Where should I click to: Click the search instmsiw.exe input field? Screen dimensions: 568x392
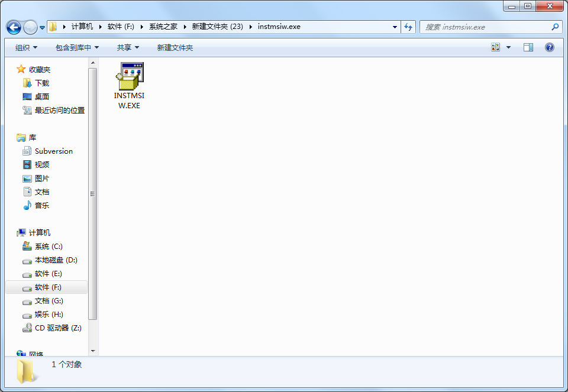[485, 27]
